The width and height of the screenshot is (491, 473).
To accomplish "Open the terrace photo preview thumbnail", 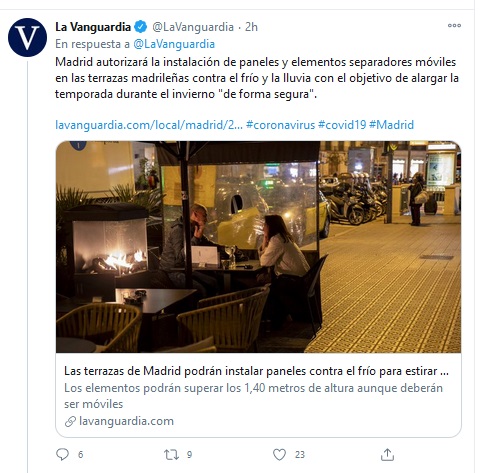I will [258, 247].
